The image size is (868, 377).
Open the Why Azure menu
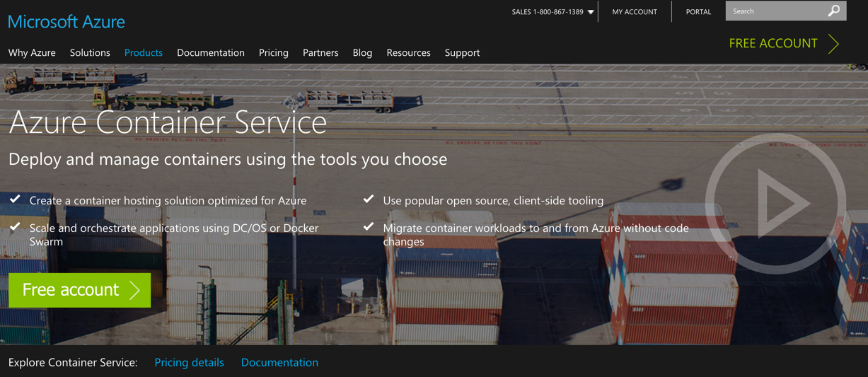(32, 53)
